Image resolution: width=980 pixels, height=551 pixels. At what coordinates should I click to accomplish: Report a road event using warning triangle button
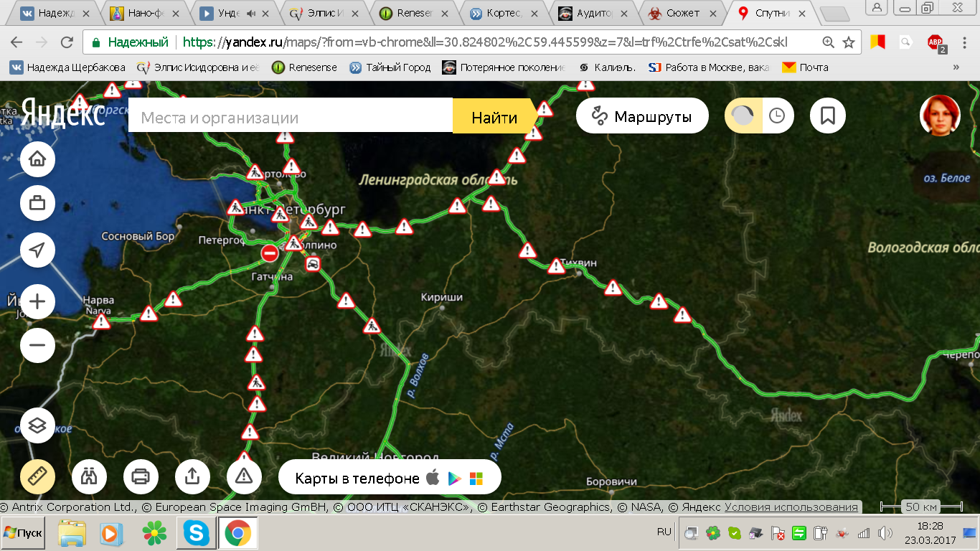(244, 476)
